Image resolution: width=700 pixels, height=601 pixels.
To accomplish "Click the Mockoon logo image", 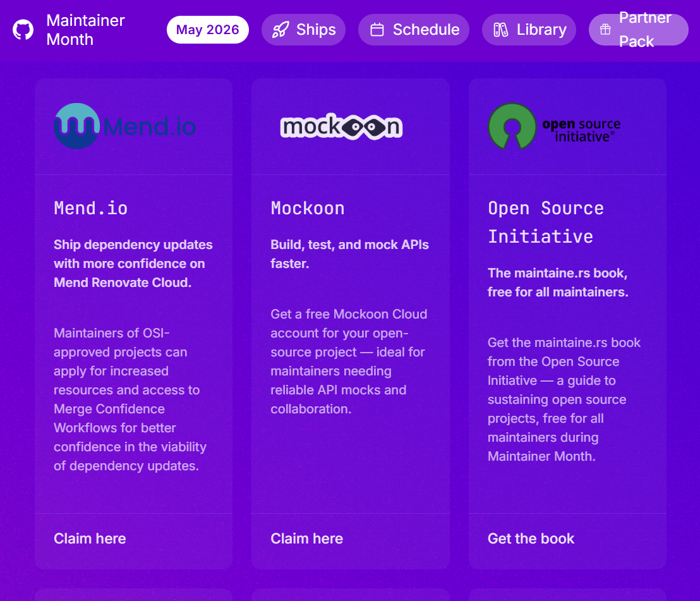I will coord(341,126).
